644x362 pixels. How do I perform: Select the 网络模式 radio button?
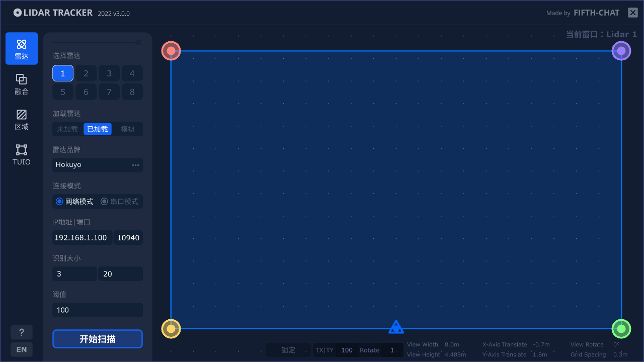[x=59, y=201]
